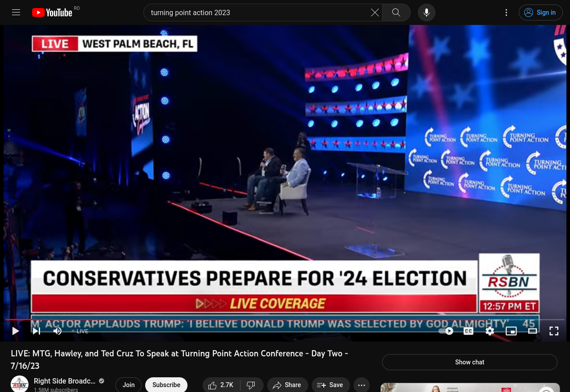The height and width of the screenshot is (392, 570).
Task: Toggle the autoplay switch
Action: (446, 331)
